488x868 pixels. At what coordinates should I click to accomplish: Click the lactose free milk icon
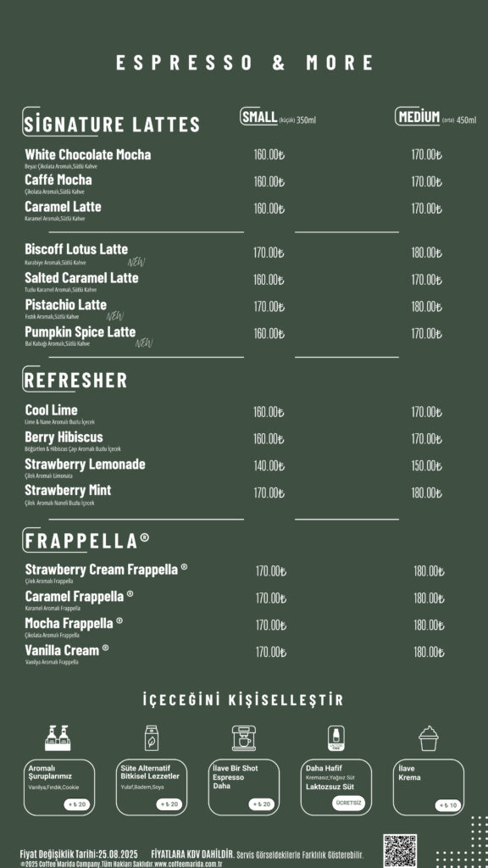point(335,738)
